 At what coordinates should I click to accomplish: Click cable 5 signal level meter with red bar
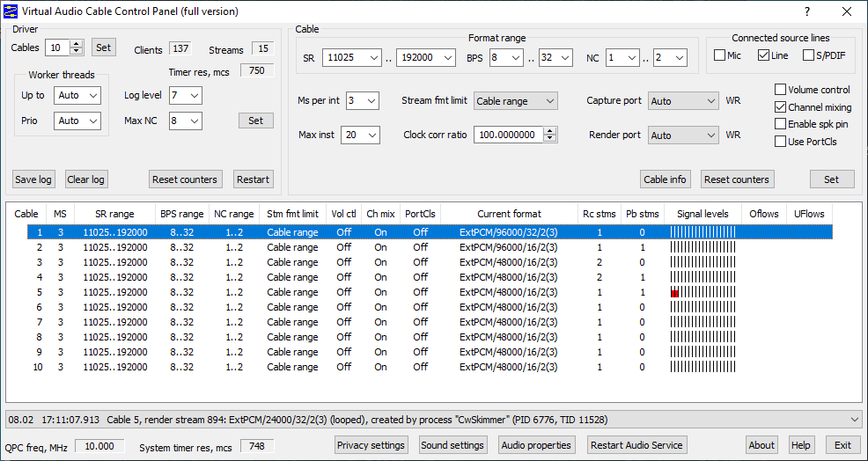click(703, 292)
